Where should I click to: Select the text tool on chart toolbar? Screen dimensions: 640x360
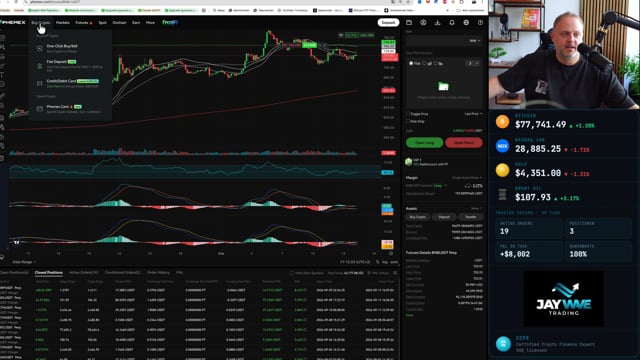click(x=2, y=75)
